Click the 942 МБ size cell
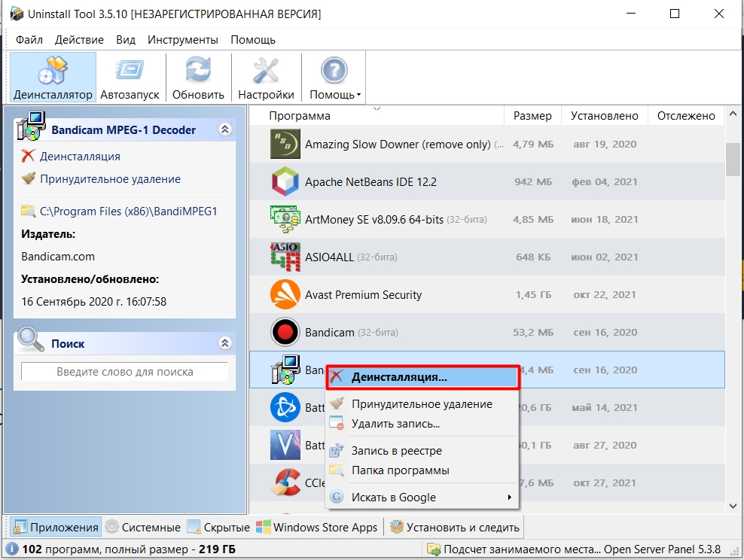 pos(533,181)
